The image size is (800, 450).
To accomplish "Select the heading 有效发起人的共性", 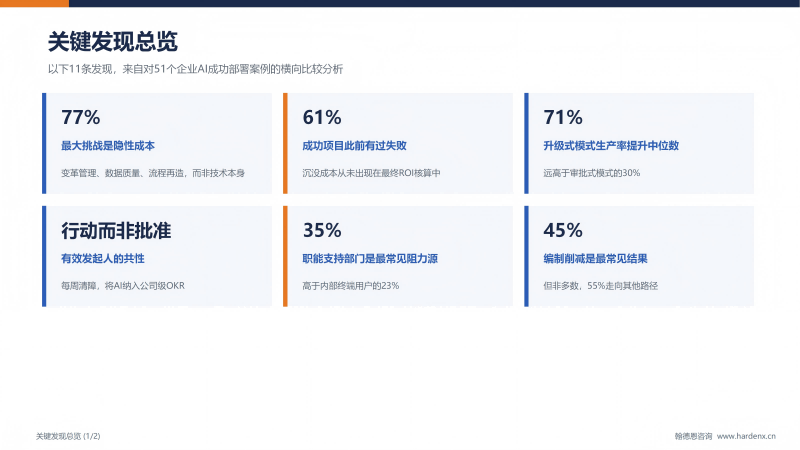I will coord(103,259).
